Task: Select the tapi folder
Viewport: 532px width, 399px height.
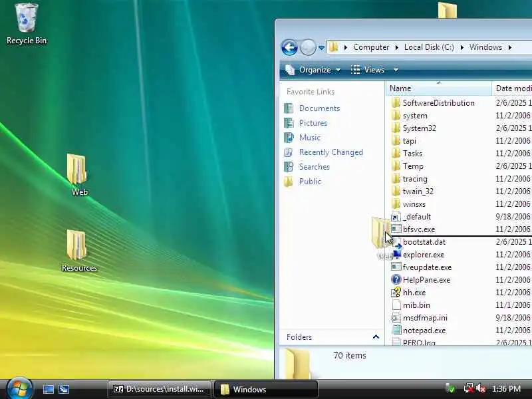Action: coord(409,141)
